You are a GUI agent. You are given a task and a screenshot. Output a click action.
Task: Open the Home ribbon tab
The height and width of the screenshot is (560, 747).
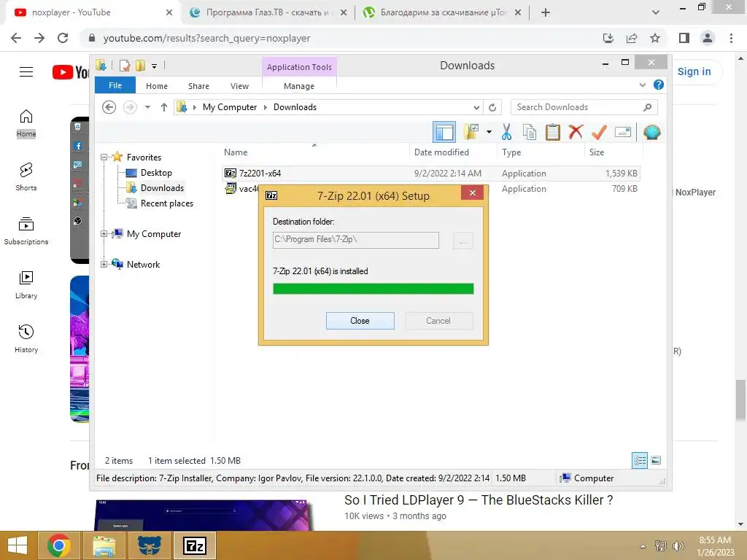pyautogui.click(x=157, y=86)
